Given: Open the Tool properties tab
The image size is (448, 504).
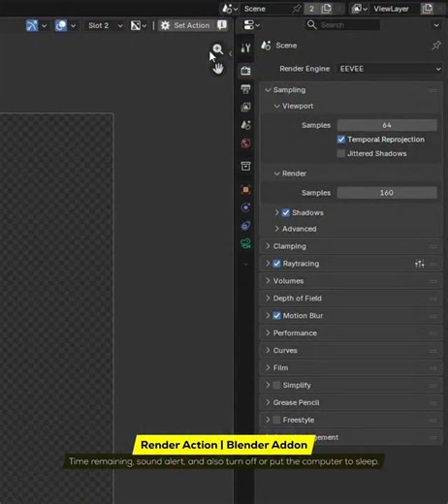Looking at the screenshot, I should (245, 47).
